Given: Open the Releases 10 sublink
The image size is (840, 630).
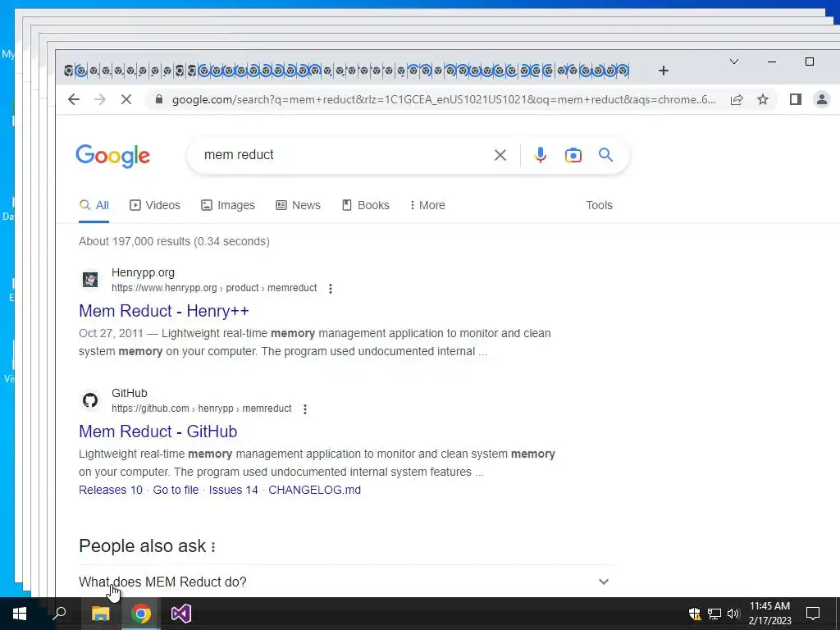Looking at the screenshot, I should [111, 490].
